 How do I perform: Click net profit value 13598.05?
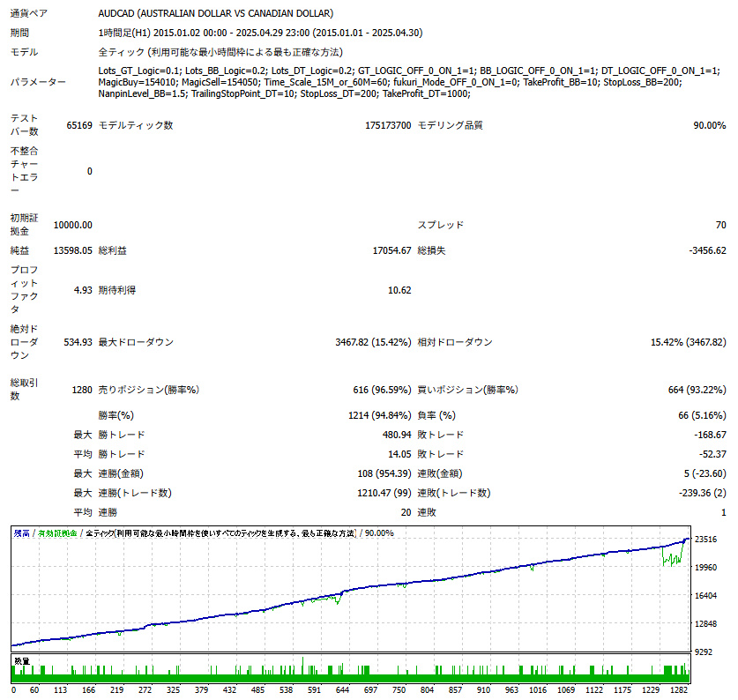[x=73, y=250]
